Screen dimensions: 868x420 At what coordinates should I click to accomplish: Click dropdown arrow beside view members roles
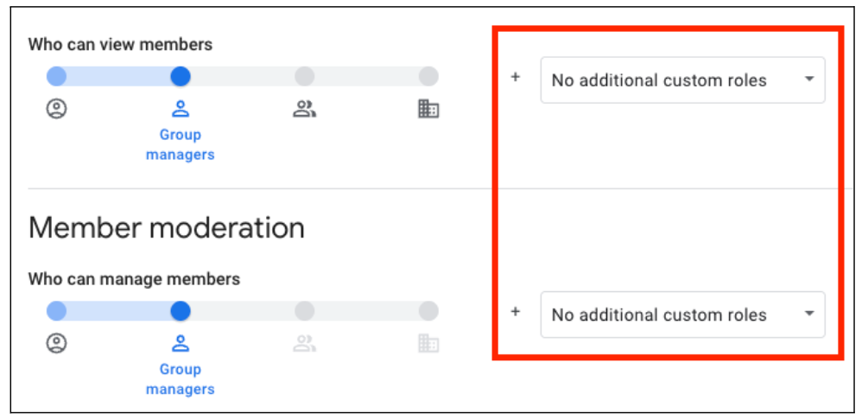point(808,80)
